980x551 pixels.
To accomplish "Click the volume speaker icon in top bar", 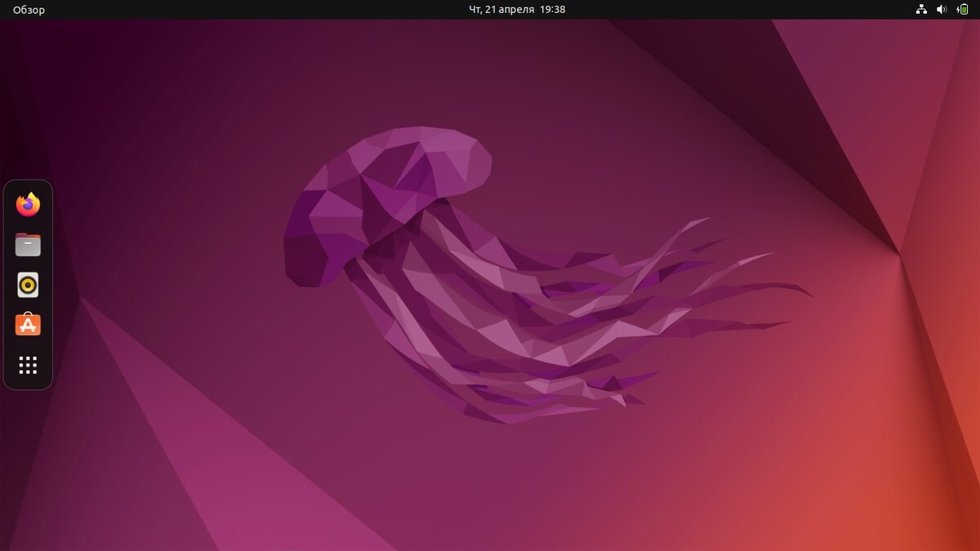I will click(x=942, y=10).
